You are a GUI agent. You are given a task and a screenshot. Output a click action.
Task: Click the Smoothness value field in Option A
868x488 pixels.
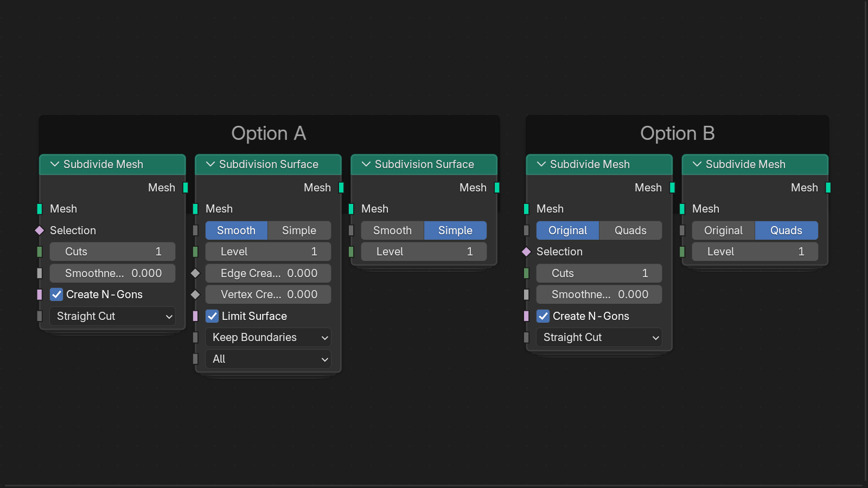112,273
